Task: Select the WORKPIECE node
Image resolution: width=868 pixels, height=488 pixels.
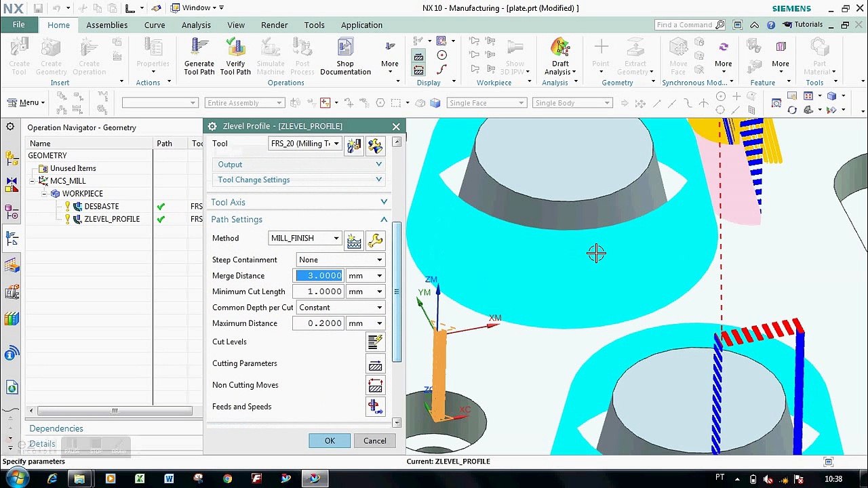Action: pyautogui.click(x=82, y=194)
